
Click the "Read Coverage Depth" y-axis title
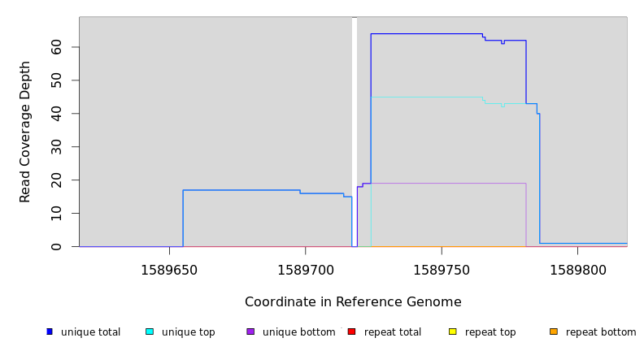pos(25,132)
